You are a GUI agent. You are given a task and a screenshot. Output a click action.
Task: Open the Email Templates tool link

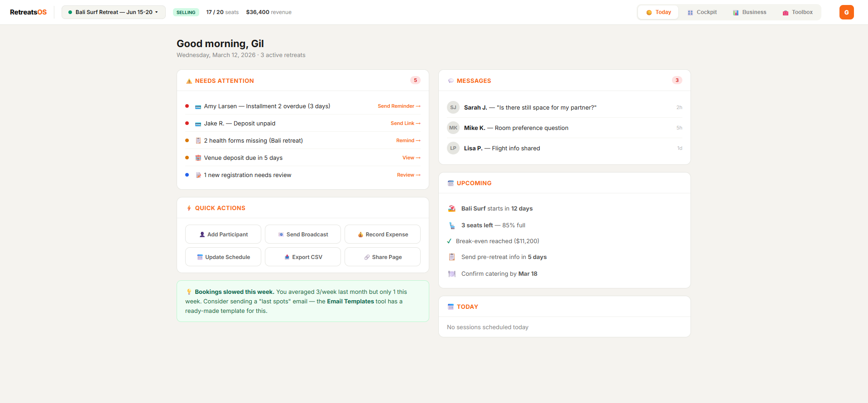click(x=350, y=302)
